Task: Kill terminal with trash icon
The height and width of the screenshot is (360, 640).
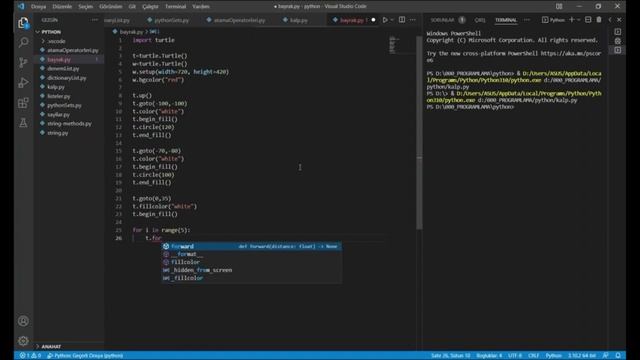Action: click(599, 20)
